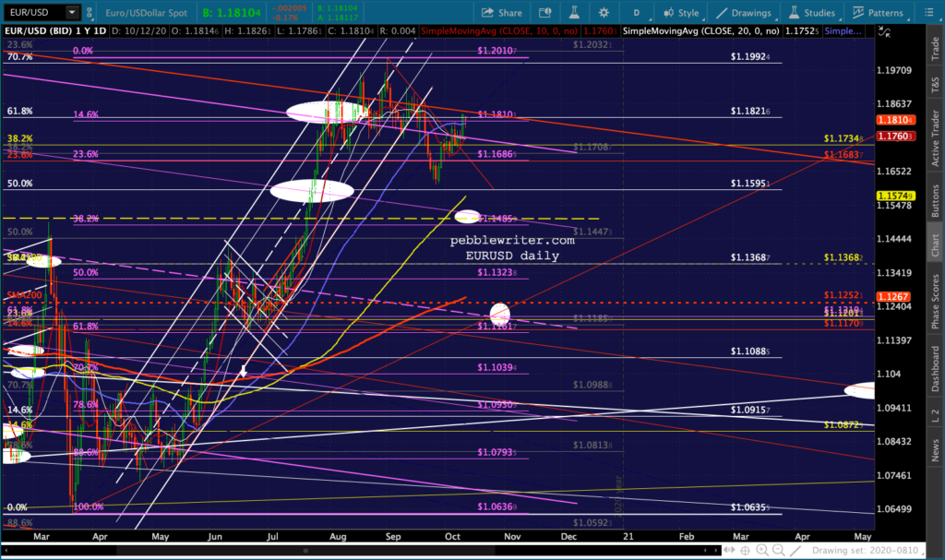Click the $1.1992 price level label

point(750,56)
